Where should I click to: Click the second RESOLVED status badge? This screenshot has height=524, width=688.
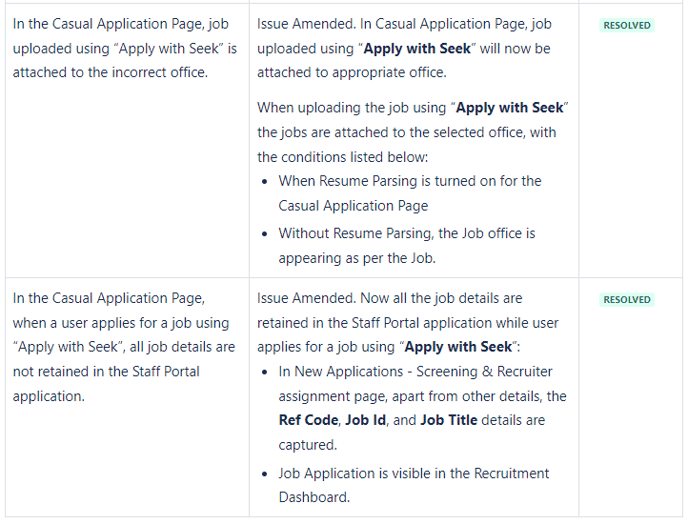[627, 300]
